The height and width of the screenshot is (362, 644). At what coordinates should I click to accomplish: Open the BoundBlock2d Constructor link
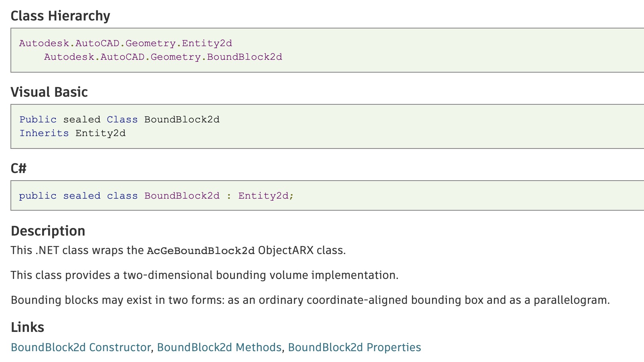[81, 347]
